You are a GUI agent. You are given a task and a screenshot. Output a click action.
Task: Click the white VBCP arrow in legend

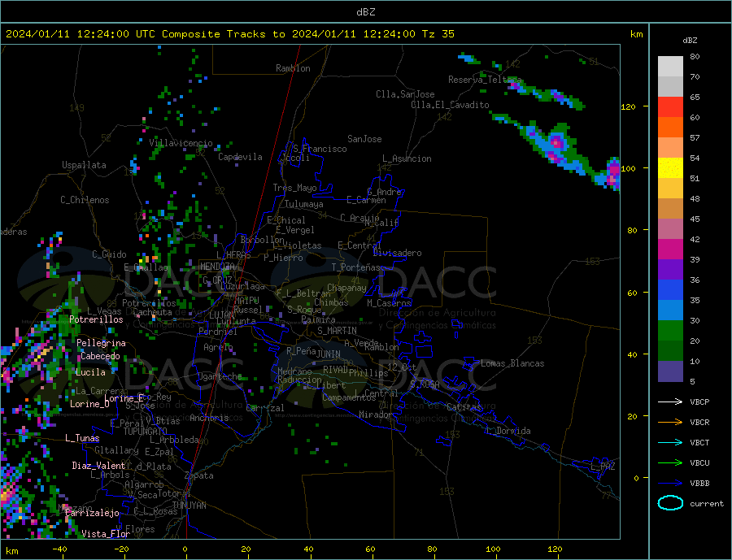[670, 402]
